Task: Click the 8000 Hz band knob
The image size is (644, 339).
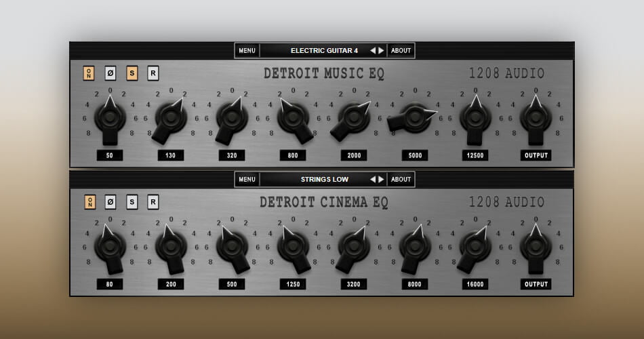Action: pos(415,247)
